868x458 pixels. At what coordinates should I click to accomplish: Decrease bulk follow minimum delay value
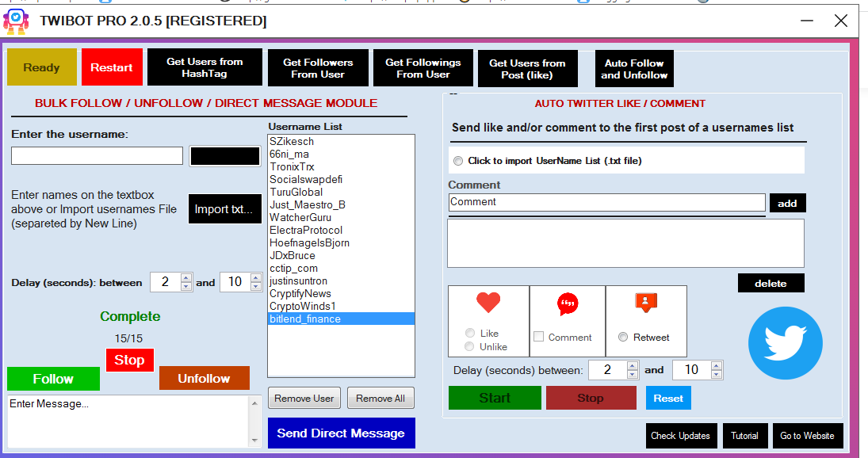tap(186, 286)
